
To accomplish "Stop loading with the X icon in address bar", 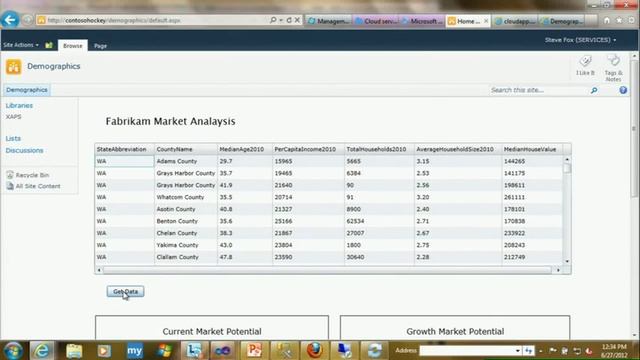I will click(298, 20).
